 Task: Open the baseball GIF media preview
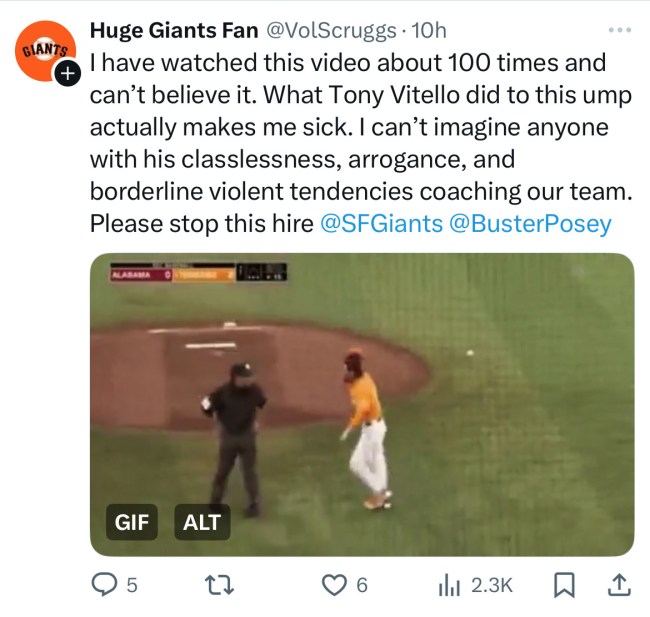pos(361,400)
